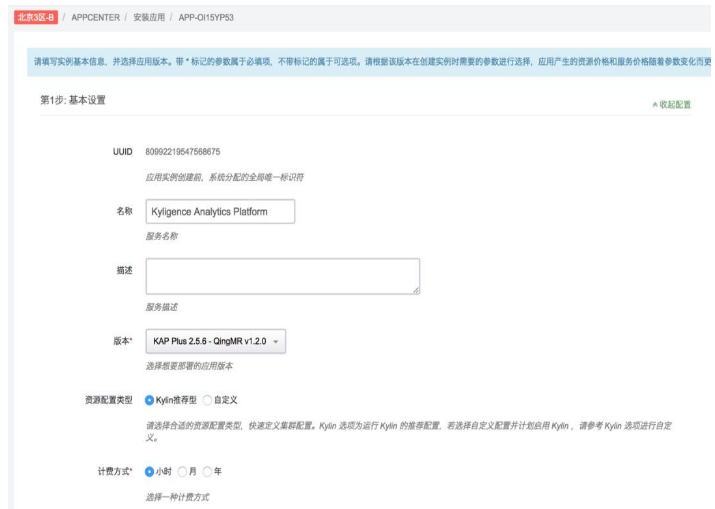Click the 选择一种计费方式 hint text
Image resolution: width=715 pixels, height=509 pixels.
click(x=177, y=497)
